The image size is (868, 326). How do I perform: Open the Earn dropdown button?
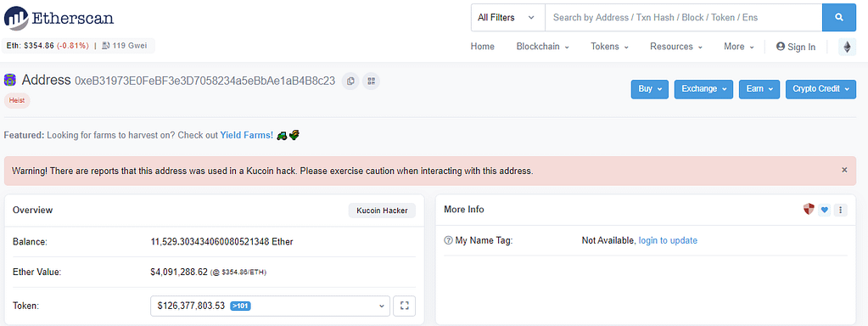point(759,89)
